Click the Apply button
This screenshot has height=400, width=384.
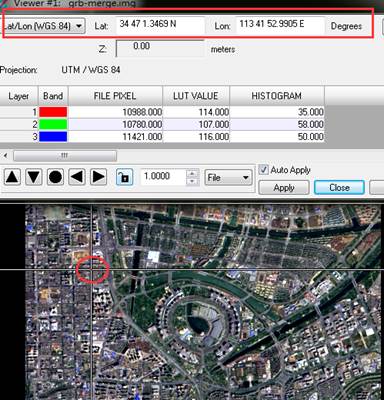284,188
